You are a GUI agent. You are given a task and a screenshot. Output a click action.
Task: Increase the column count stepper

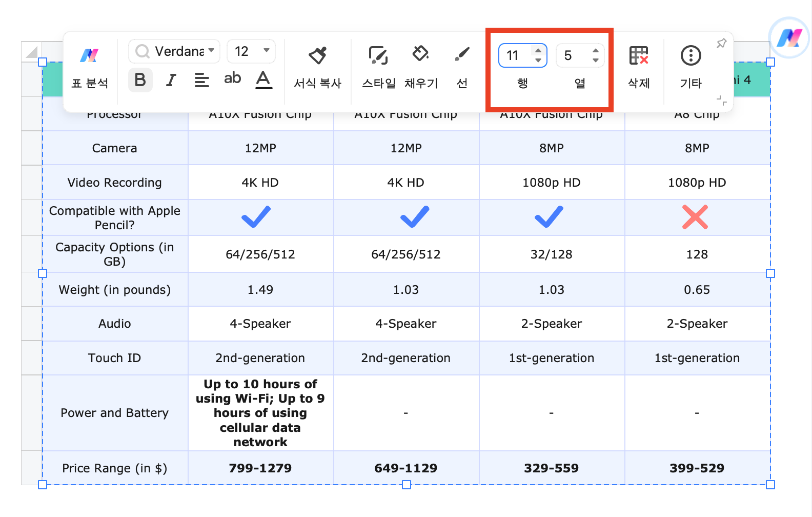595,51
